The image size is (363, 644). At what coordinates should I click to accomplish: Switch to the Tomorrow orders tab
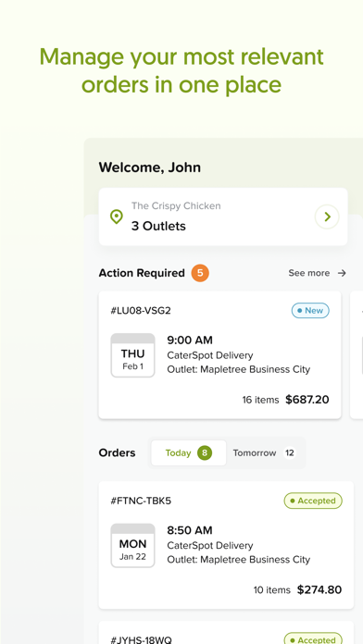(264, 453)
